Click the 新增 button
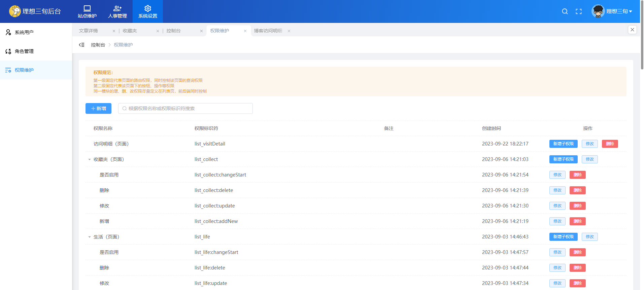Image resolution: width=644 pixels, height=290 pixels. (x=98, y=108)
